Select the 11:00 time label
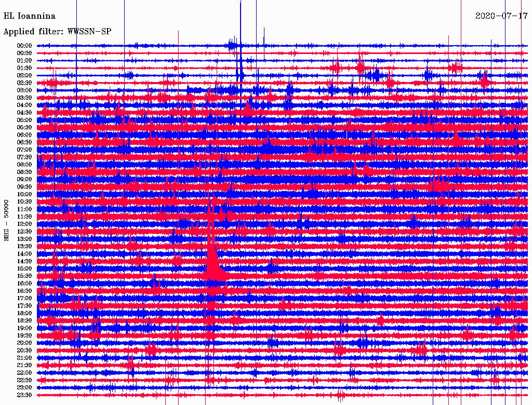Image resolution: width=532 pixels, height=405 pixels. point(24,209)
